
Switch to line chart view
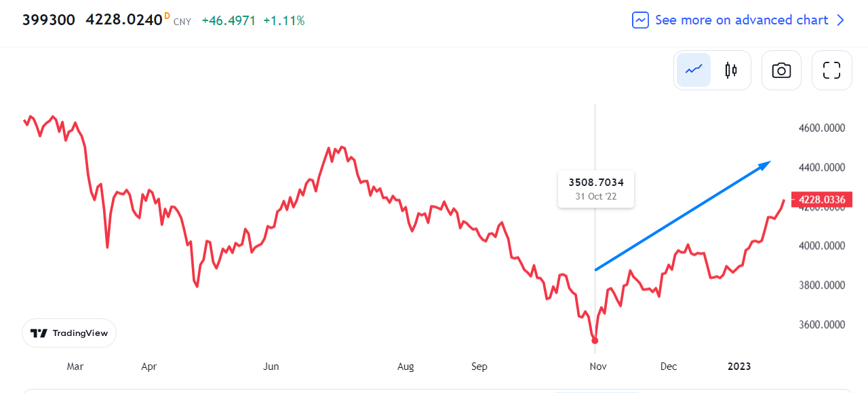tap(693, 70)
